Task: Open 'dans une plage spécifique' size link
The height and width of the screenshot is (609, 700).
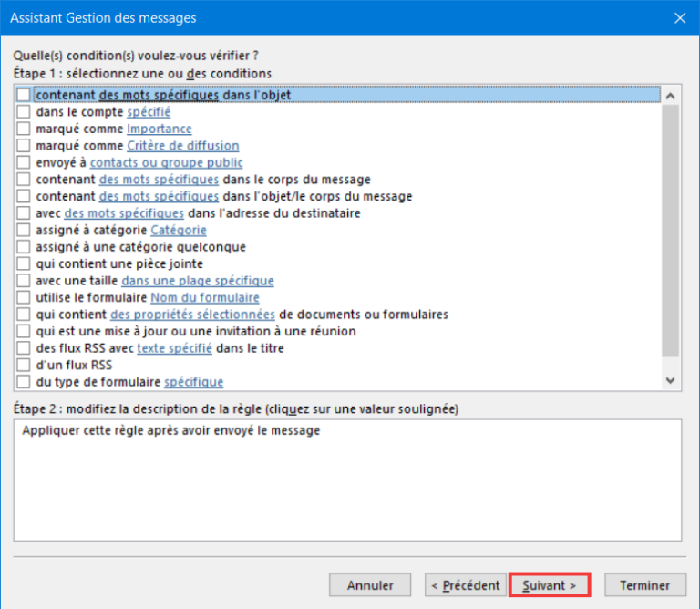Action: click(x=197, y=281)
